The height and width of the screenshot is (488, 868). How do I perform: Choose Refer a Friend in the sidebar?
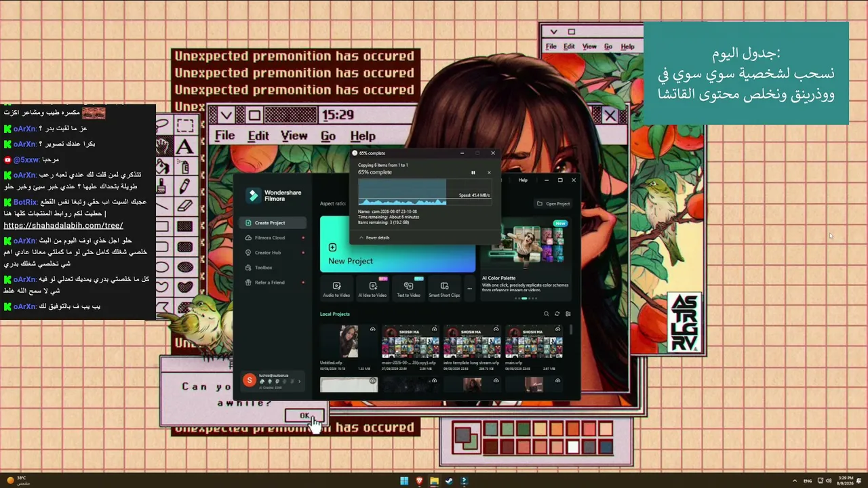(273, 283)
